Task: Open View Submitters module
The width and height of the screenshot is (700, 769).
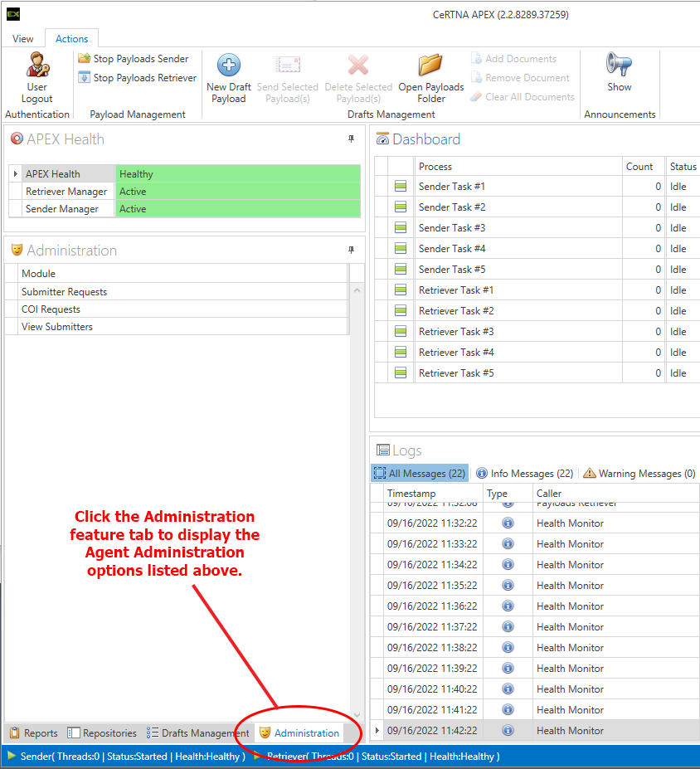Action: point(57,327)
